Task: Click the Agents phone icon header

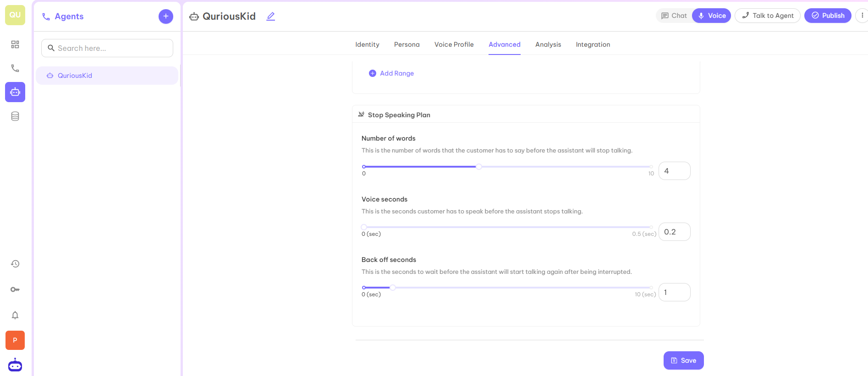Action: point(46,16)
